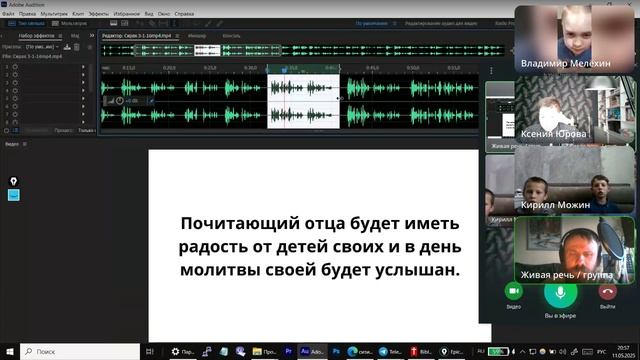Open effect list arrow for slot 4
Screen dimensions: 640x360
tap(83, 91)
